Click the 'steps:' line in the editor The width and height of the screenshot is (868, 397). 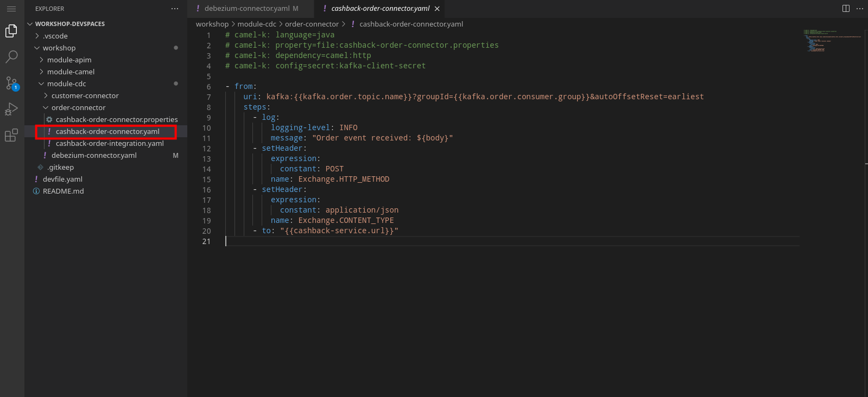(x=257, y=107)
